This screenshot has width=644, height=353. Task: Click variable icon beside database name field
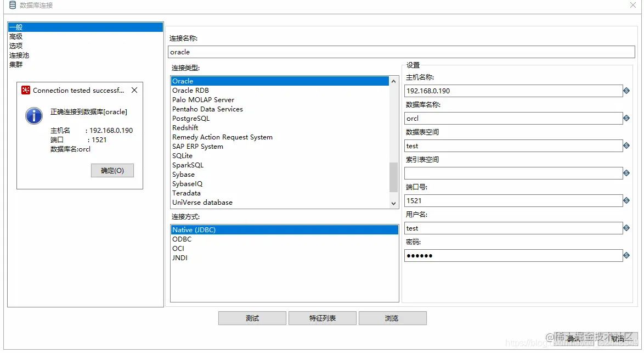point(626,119)
